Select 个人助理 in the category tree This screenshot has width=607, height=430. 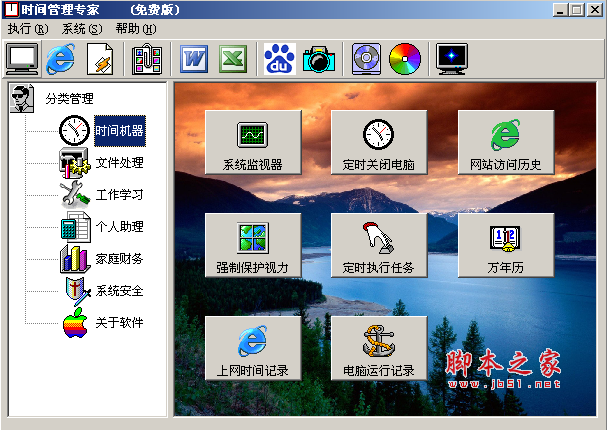click(120, 226)
